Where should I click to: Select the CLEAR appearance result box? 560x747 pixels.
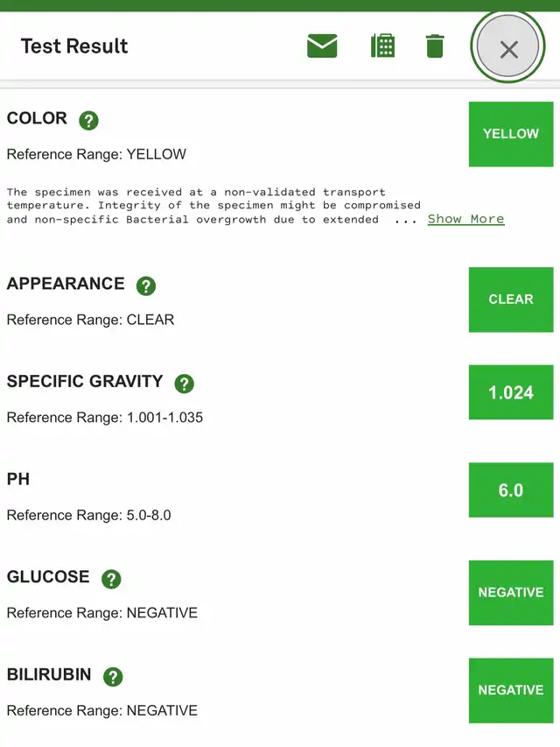511,300
